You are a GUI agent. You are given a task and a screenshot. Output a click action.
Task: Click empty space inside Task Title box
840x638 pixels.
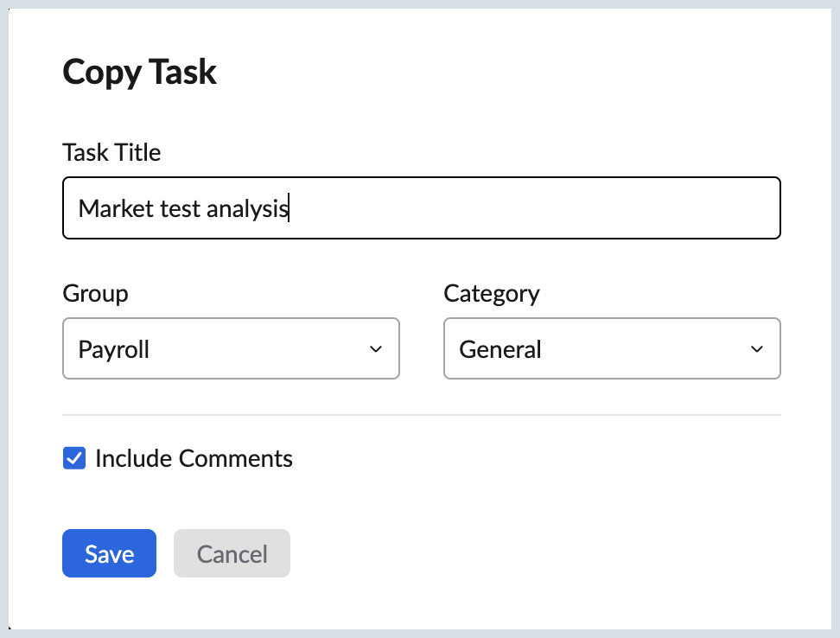point(536,207)
